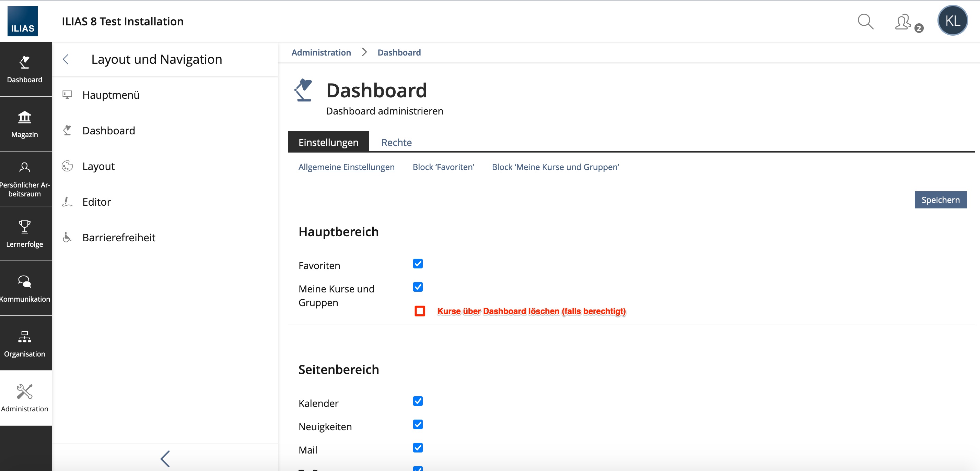Screen dimensions: 980x471
Task: Open Kommunikation in the sidebar
Action: (x=25, y=288)
